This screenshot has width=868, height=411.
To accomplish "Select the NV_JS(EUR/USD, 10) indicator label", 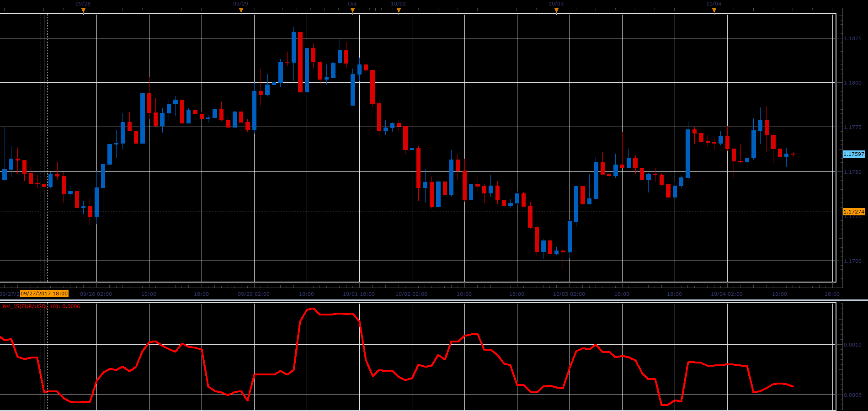I will coord(42,306).
